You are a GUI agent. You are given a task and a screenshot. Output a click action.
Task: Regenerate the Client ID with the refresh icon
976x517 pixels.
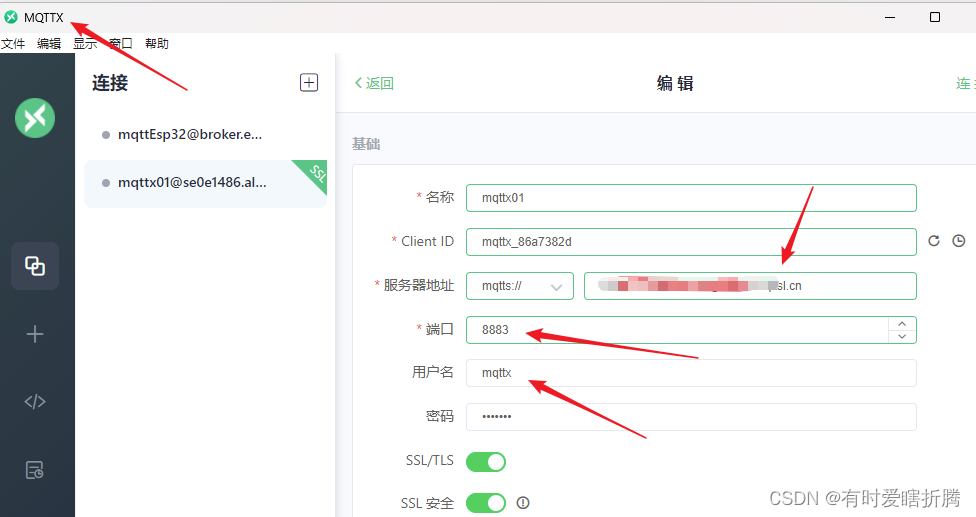(x=934, y=241)
